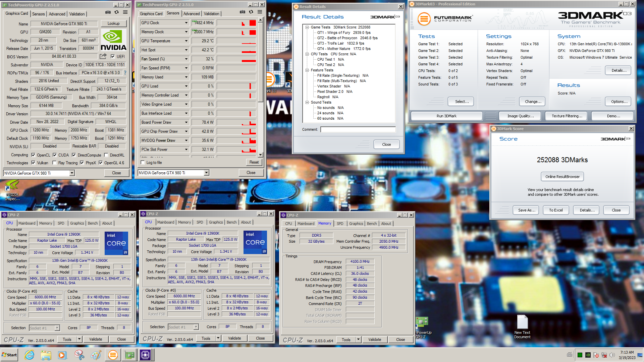Viewport: 644px width, 362px height.
Task: Click the volume speaker icon in system tray
Action: point(612,355)
